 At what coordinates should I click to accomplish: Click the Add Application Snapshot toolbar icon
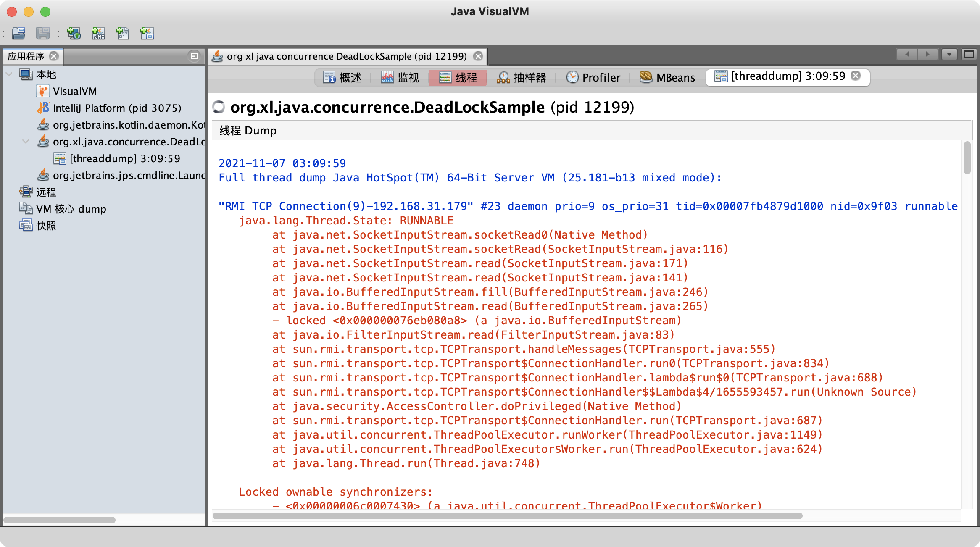pyautogui.click(x=147, y=33)
